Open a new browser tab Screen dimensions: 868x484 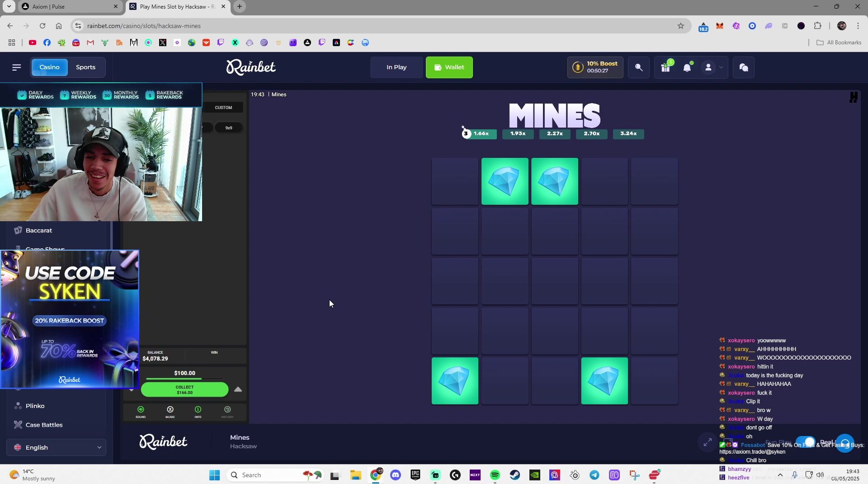pos(240,7)
